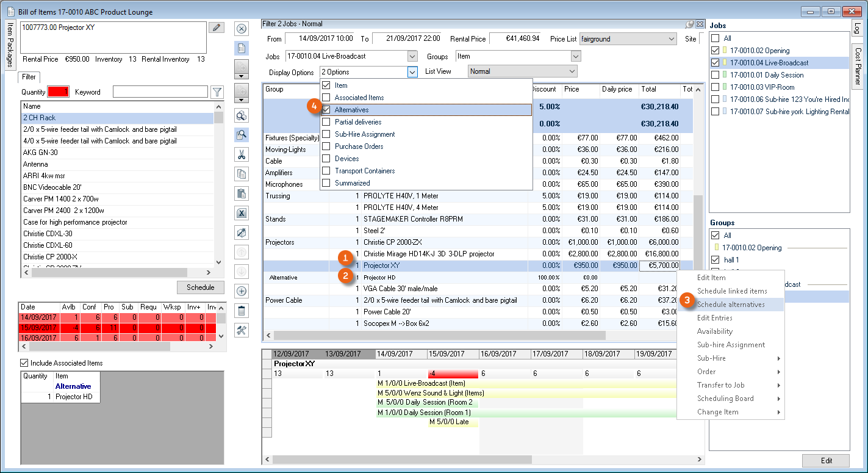Image resolution: width=868 pixels, height=473 pixels.
Task: Click the trash can delete icon
Action: (x=241, y=311)
